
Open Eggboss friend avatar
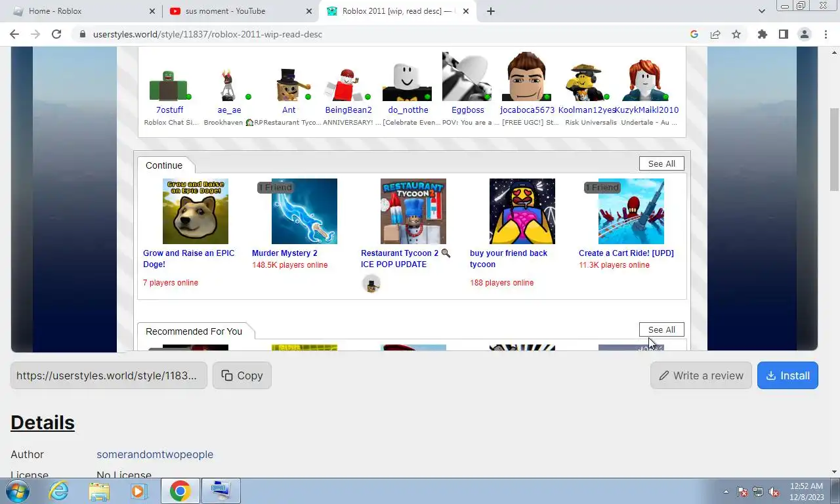[x=467, y=77]
